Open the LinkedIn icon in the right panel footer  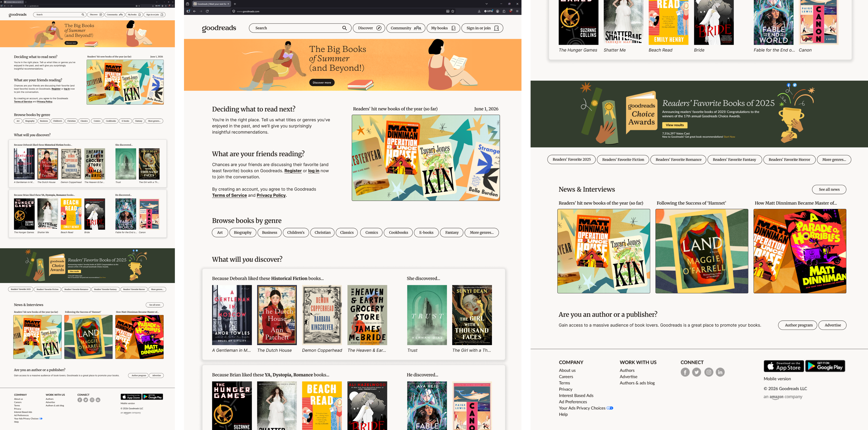720,372
